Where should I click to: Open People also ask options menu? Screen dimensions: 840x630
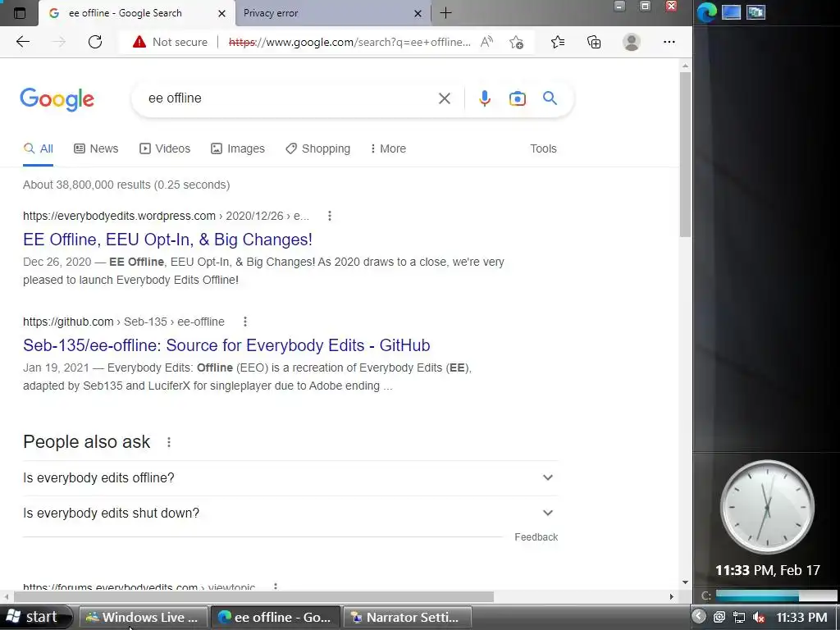coord(169,442)
